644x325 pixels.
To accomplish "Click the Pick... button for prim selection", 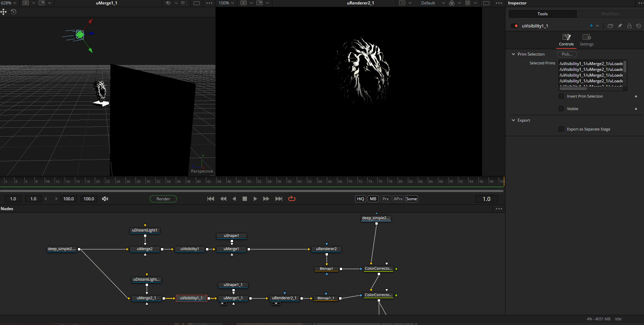I will coord(567,54).
